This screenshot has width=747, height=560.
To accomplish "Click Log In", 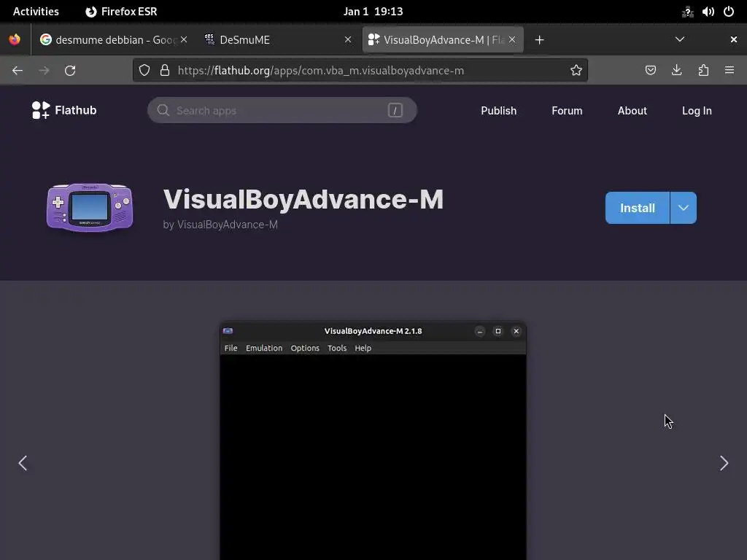I will click(x=697, y=111).
